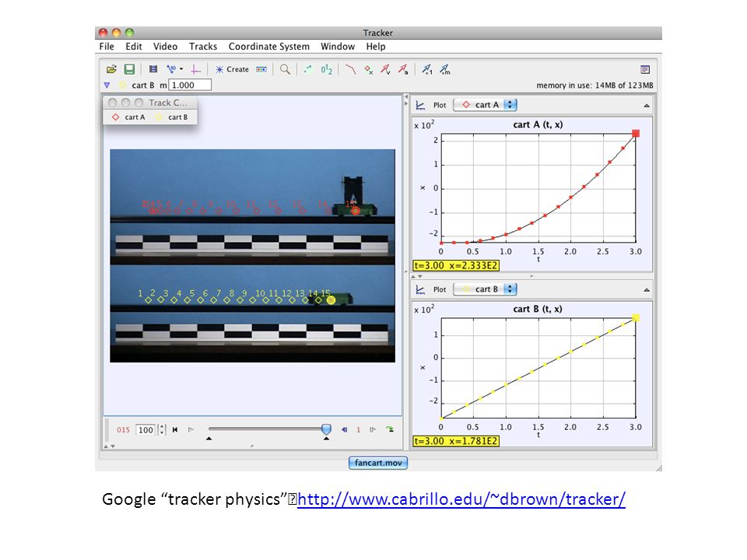Click the yellow highlighted point on cart B graph
Screen dimensions: 747x560
(x=636, y=318)
